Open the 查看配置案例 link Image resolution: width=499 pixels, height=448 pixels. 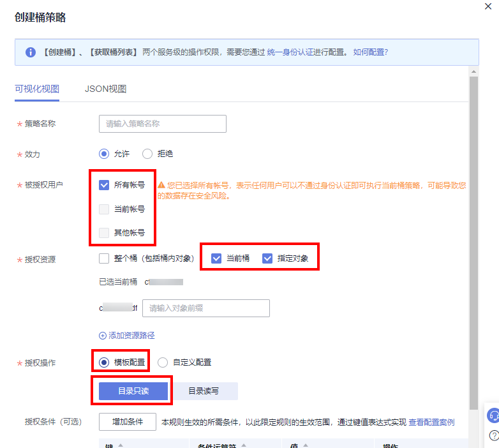[431, 422]
